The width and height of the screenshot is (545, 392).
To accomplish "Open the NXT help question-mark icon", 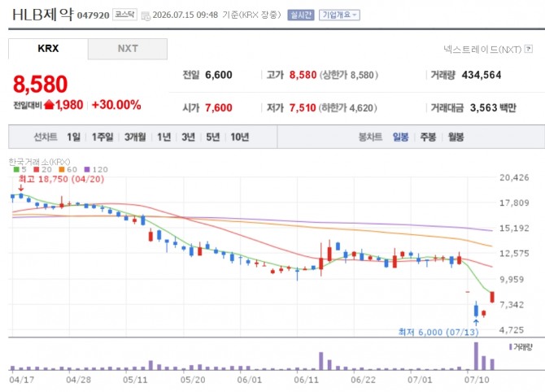I will coord(528,49).
